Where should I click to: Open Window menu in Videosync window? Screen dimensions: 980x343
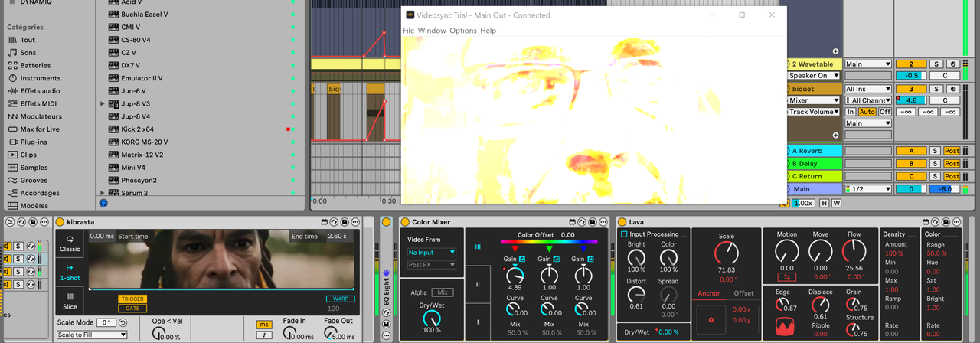[432, 31]
